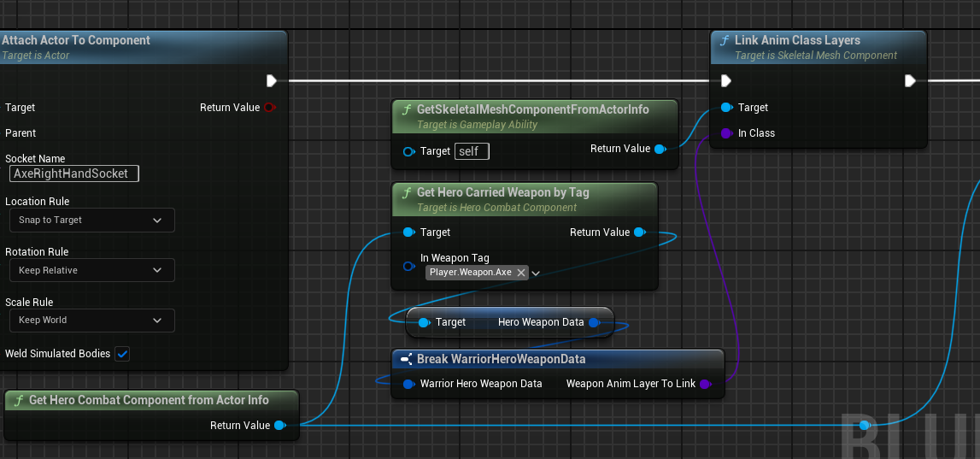Expand the Player.Weapon.Axe tag dropdown arrow
The height and width of the screenshot is (459, 980).
pos(536,273)
